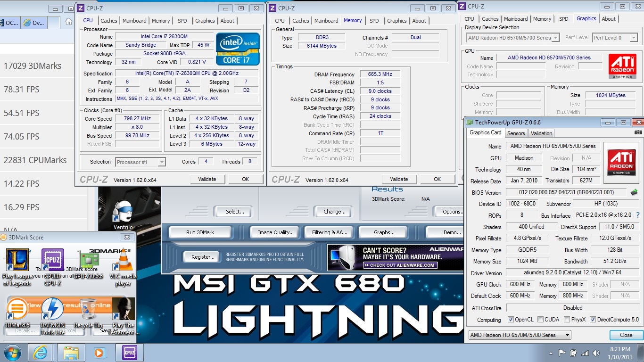
Task: Open Internet Explorer from the taskbar
Action: pyautogui.click(x=40, y=353)
